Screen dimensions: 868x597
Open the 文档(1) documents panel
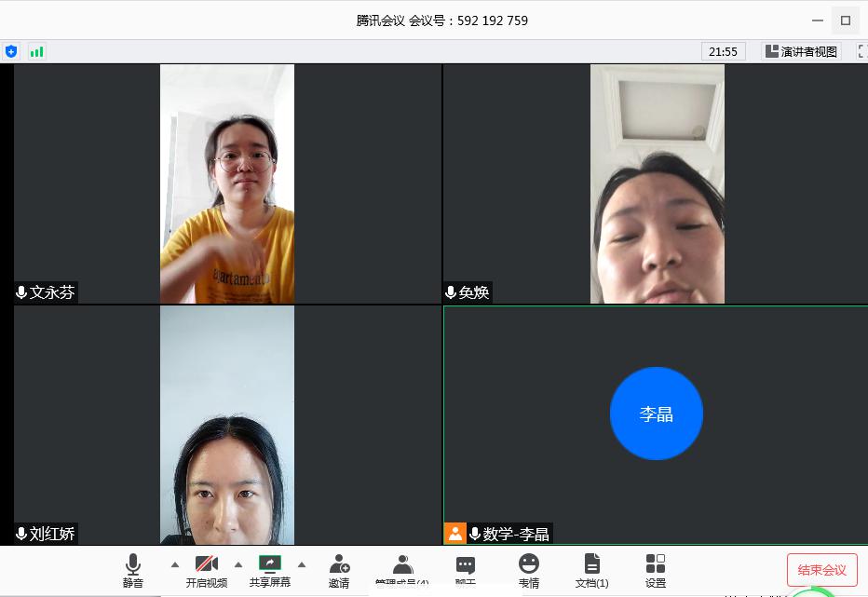tap(591, 570)
